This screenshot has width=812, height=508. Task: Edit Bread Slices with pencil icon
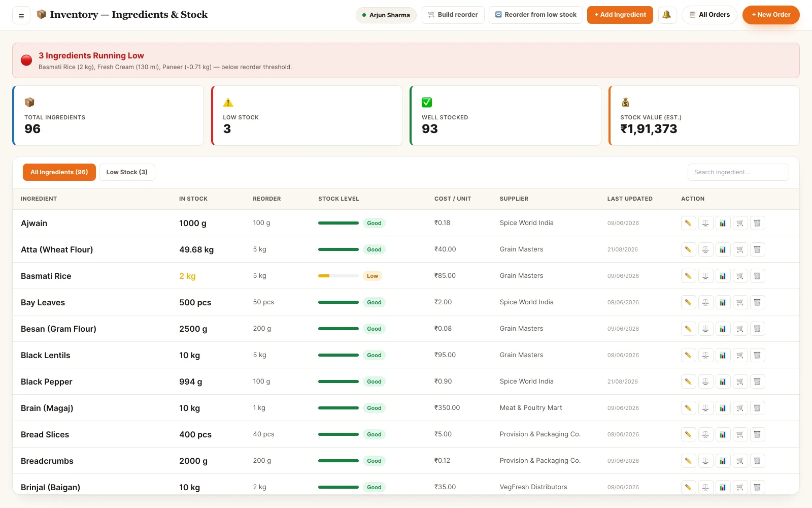click(x=688, y=434)
